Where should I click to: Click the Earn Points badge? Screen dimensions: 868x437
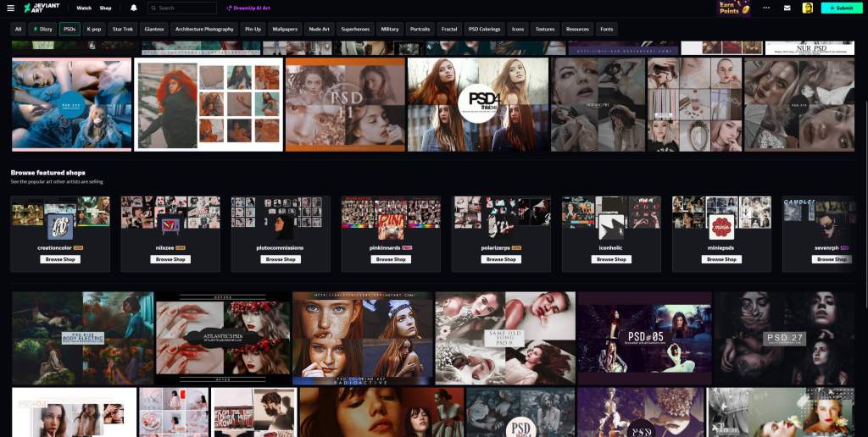point(734,8)
